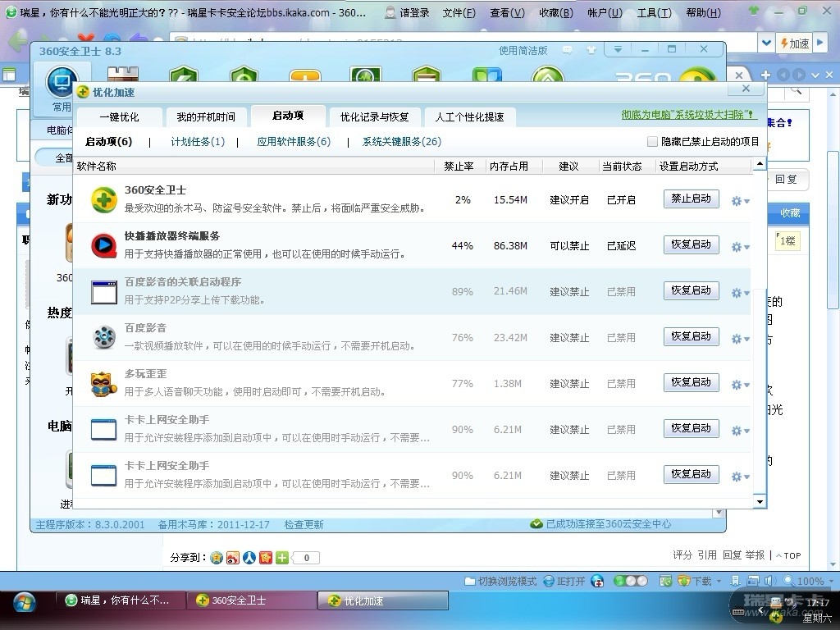Viewport: 840px width, 630px height.
Task: Click the 多玩歪歪 raccoon icon
Action: (104, 383)
